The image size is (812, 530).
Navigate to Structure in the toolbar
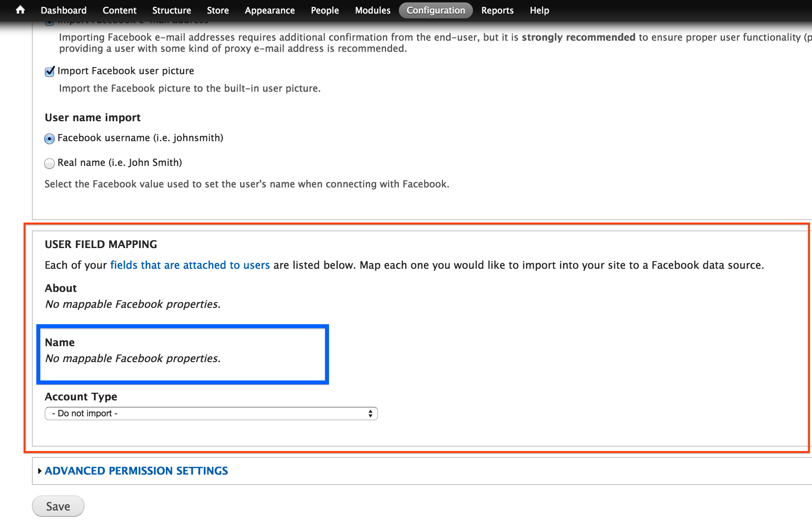coord(171,10)
